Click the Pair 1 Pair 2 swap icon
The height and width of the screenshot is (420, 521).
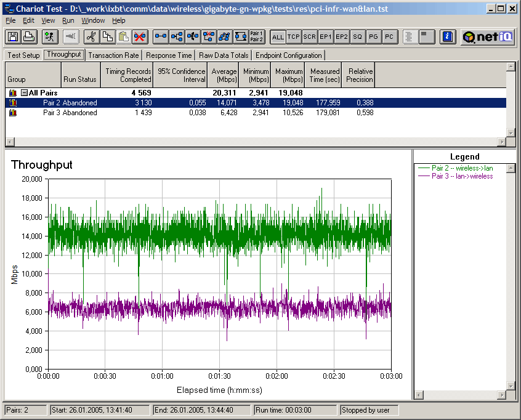tap(257, 37)
